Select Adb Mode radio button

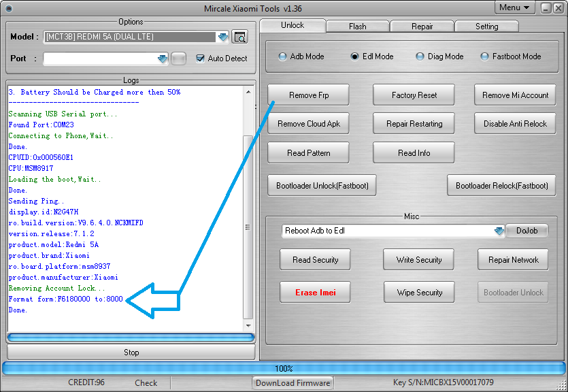coord(282,56)
